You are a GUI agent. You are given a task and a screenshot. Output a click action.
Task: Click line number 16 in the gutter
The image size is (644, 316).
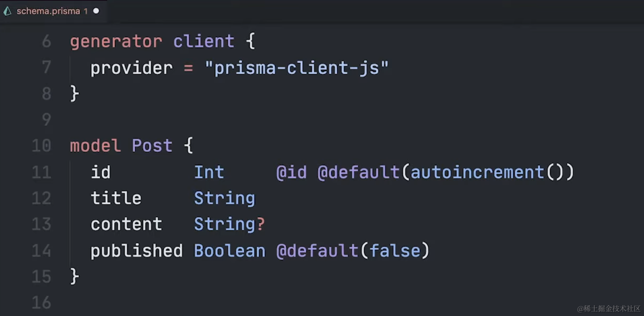coord(41,303)
